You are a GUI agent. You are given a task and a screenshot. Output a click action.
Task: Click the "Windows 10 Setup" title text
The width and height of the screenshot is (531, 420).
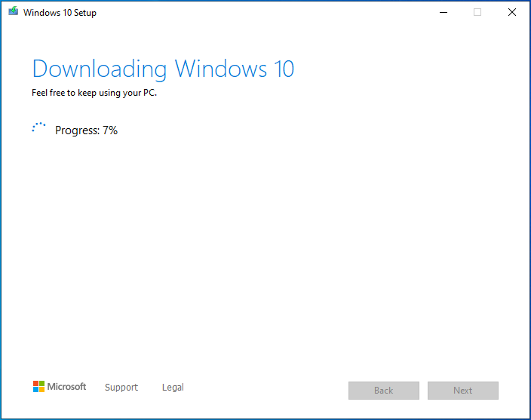[60, 13]
